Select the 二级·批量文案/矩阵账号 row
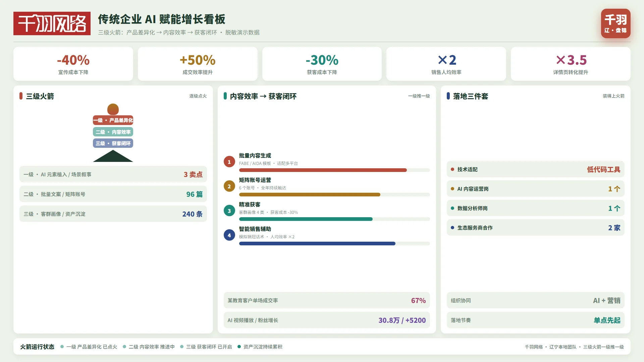This screenshot has width=644, height=362. point(113,194)
